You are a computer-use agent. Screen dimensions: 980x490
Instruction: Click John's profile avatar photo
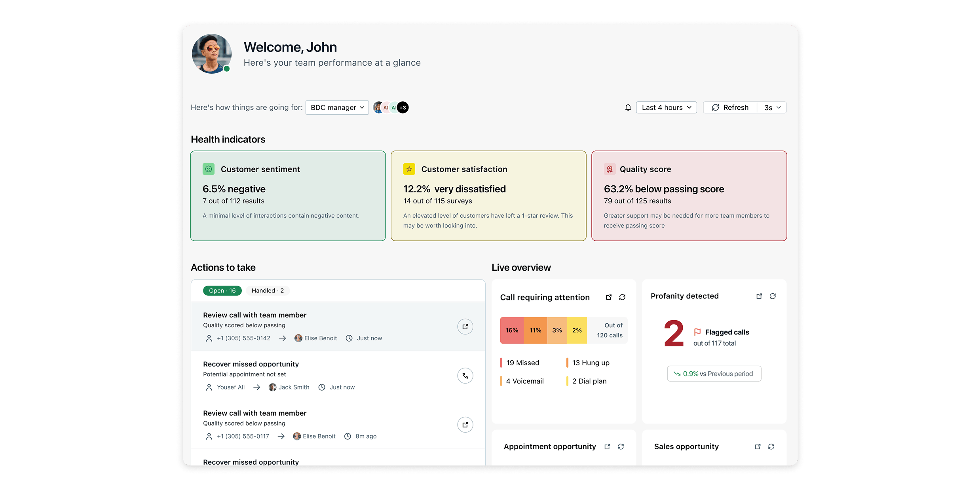click(x=212, y=53)
